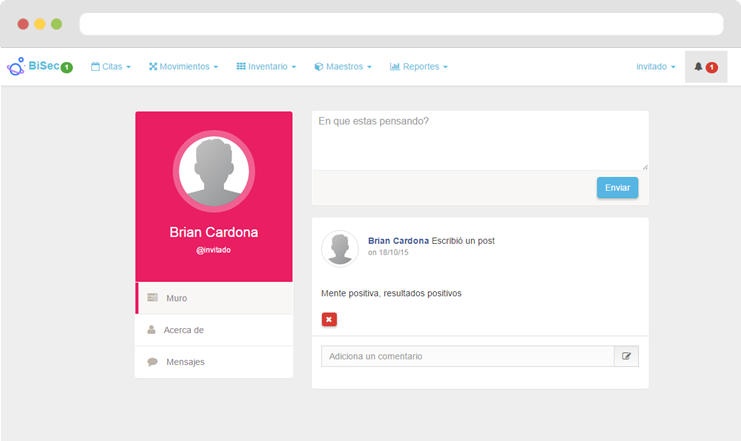Click the person icon beside Acerca de
741x441 pixels.
click(151, 329)
